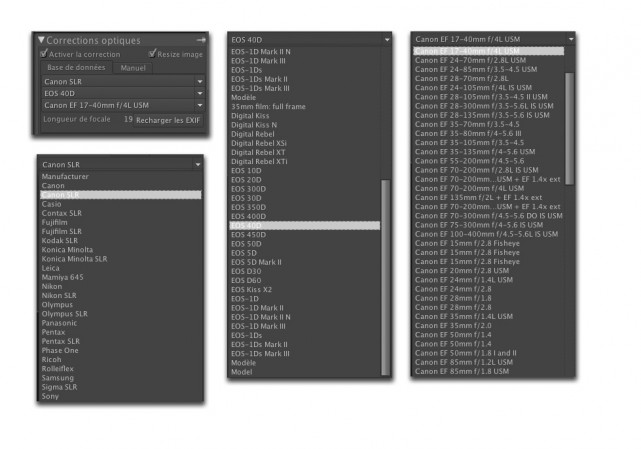Toggle the Activer la correction checkbox
This screenshot has height=449, width=641.
click(x=44, y=54)
